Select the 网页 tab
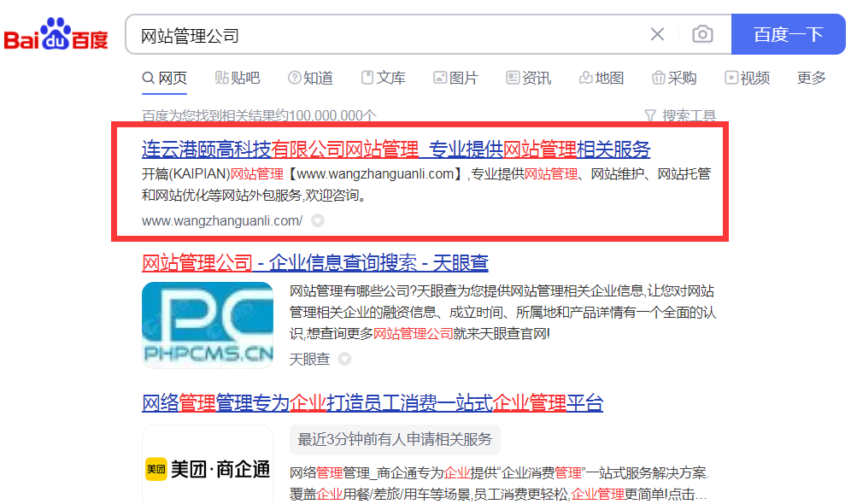851x504 pixels. (164, 78)
